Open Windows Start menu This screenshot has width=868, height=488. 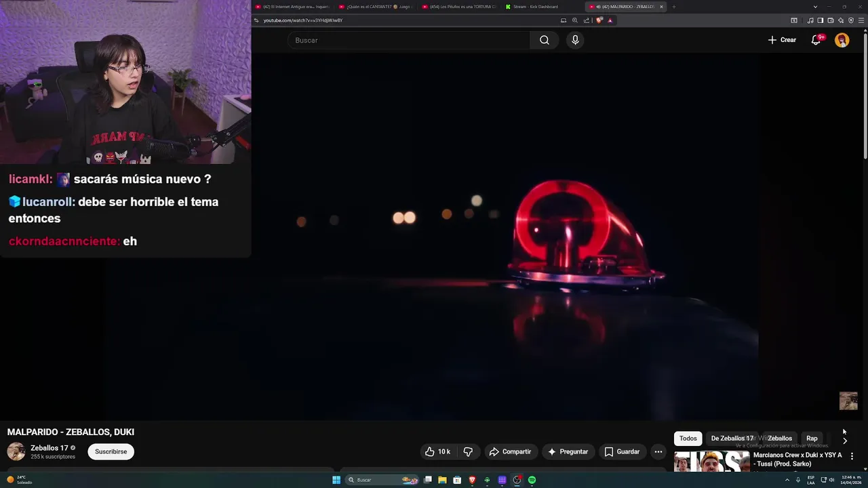[336, 480]
